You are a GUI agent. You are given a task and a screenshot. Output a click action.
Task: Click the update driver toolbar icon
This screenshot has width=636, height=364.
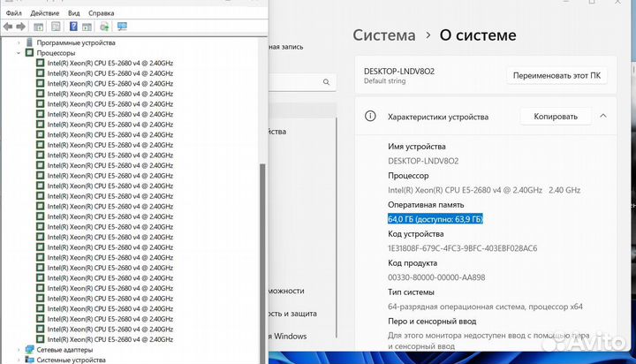tap(104, 27)
